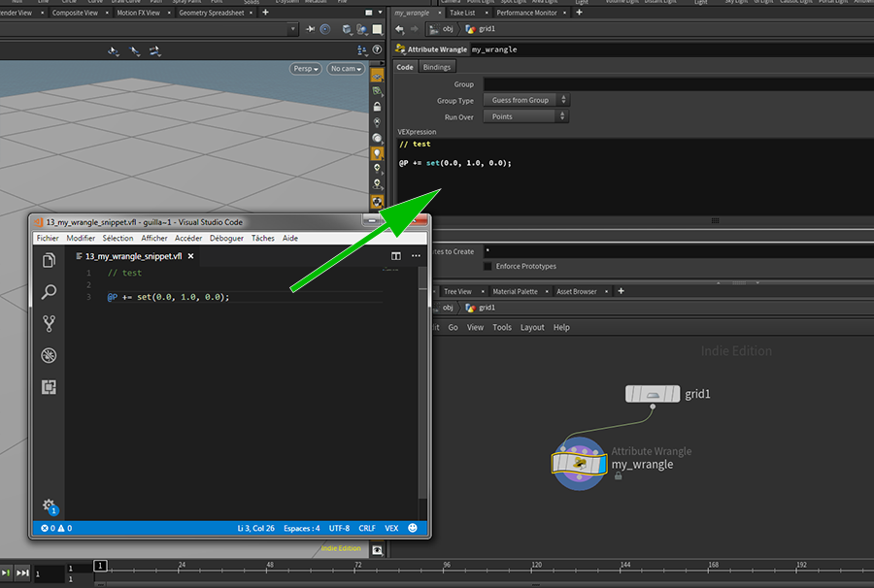The height and width of the screenshot is (588, 874).
Task: Click the VS Code settings gear icon
Action: 48,505
